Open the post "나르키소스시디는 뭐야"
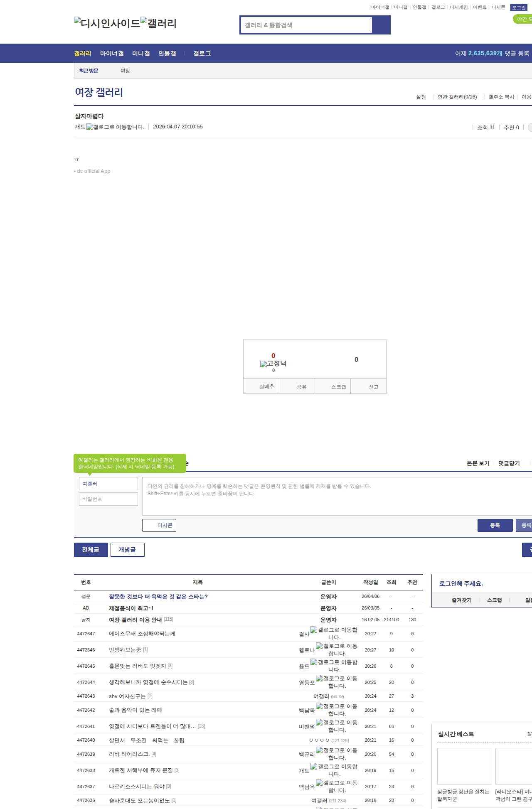 click(137, 787)
